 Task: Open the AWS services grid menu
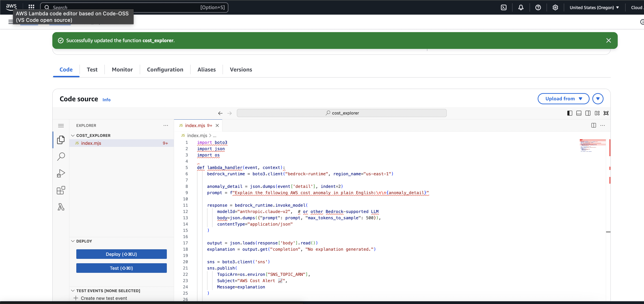pos(31,7)
